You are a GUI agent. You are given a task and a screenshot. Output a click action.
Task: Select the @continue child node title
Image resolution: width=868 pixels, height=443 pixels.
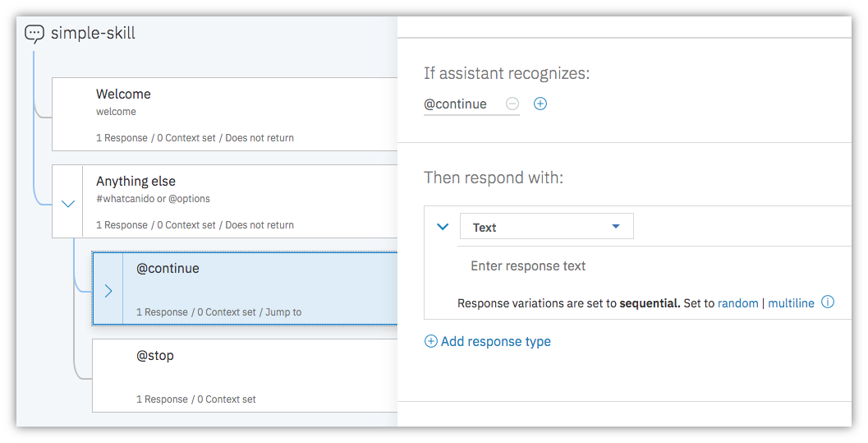pos(168,269)
